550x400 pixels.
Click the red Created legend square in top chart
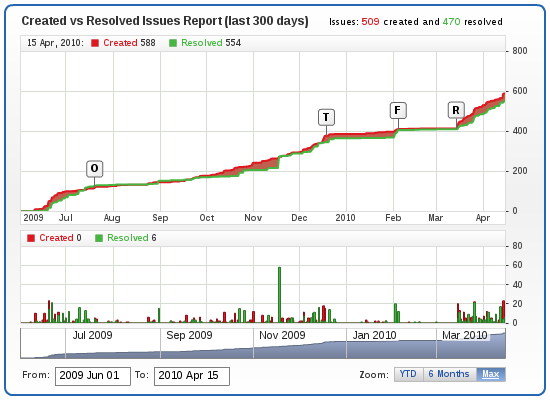coord(95,43)
